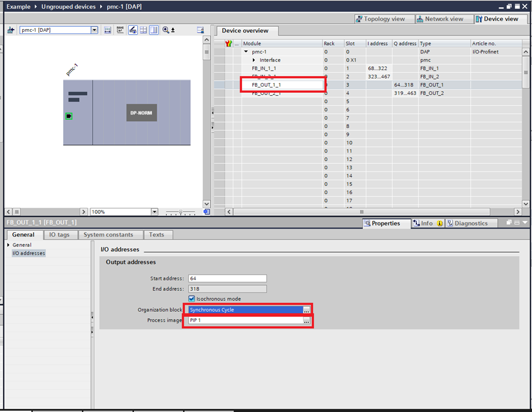Open the 100% zoom level dropdown

tap(154, 212)
